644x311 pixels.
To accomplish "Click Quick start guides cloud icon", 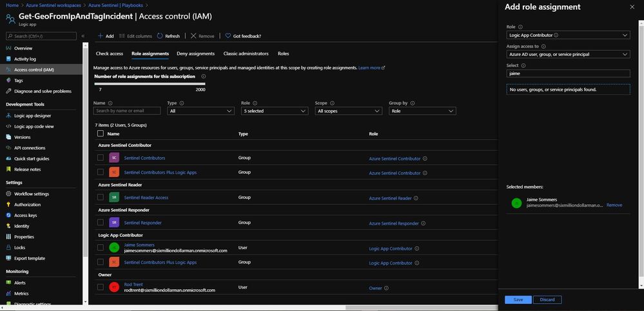I will (8, 158).
